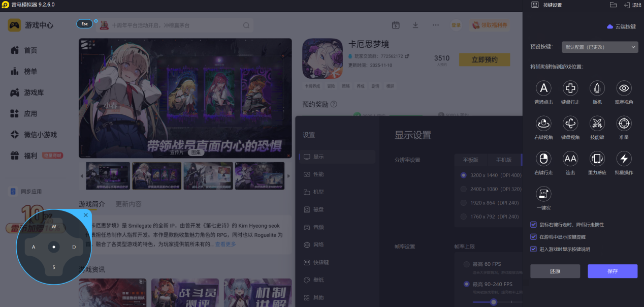Toggle 鼠标右键行走时，降低行走惯性 checkbox
The height and width of the screenshot is (307, 644).
tap(533, 224)
